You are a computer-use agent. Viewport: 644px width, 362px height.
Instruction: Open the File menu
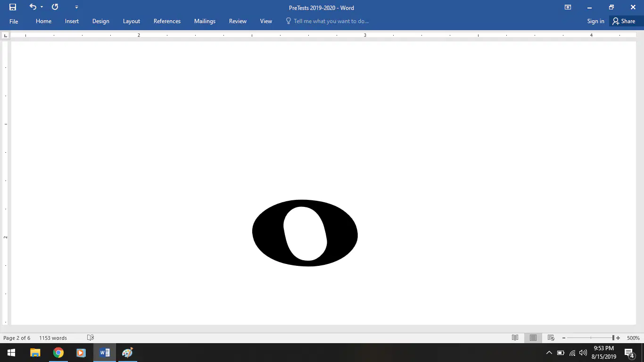click(14, 21)
